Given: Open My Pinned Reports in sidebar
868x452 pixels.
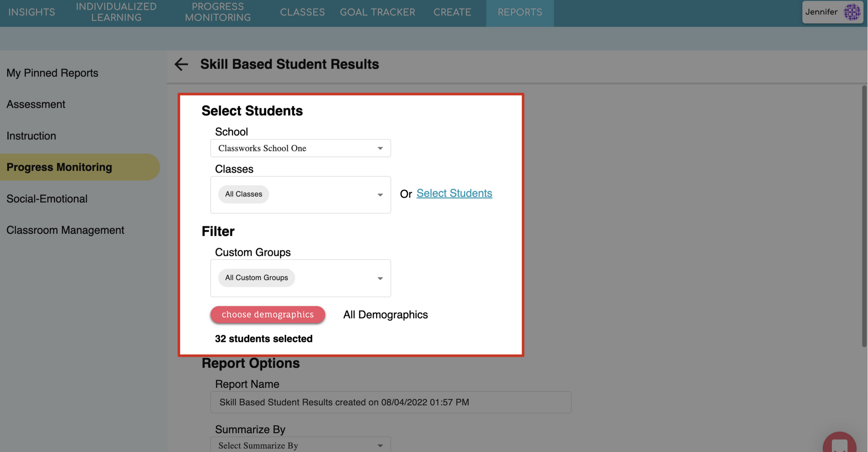Looking at the screenshot, I should tap(53, 73).
